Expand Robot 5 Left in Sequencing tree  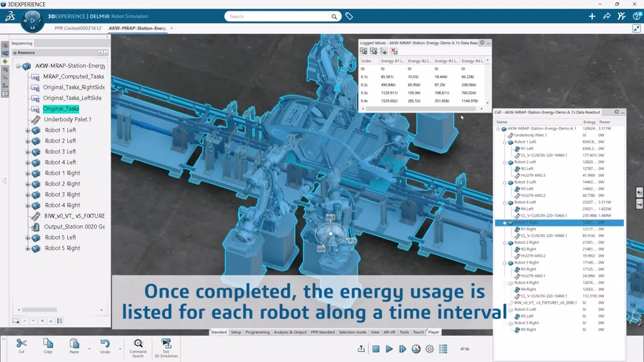(x=28, y=237)
